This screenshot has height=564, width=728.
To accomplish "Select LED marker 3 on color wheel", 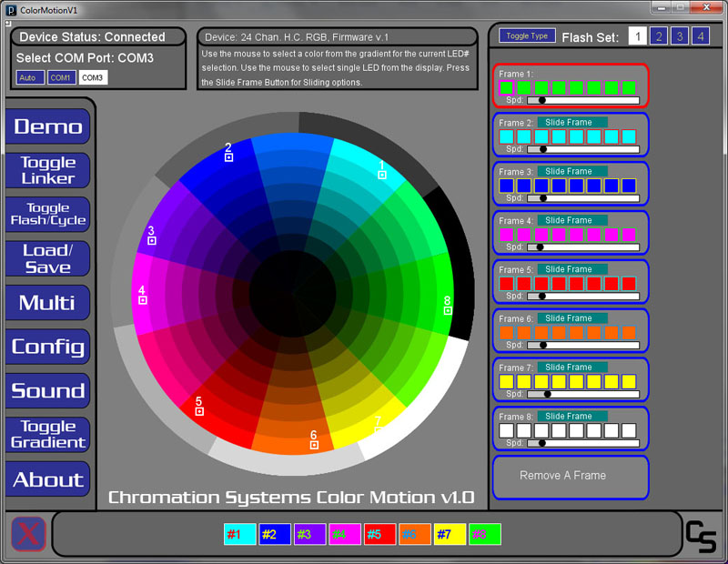I will (151, 240).
